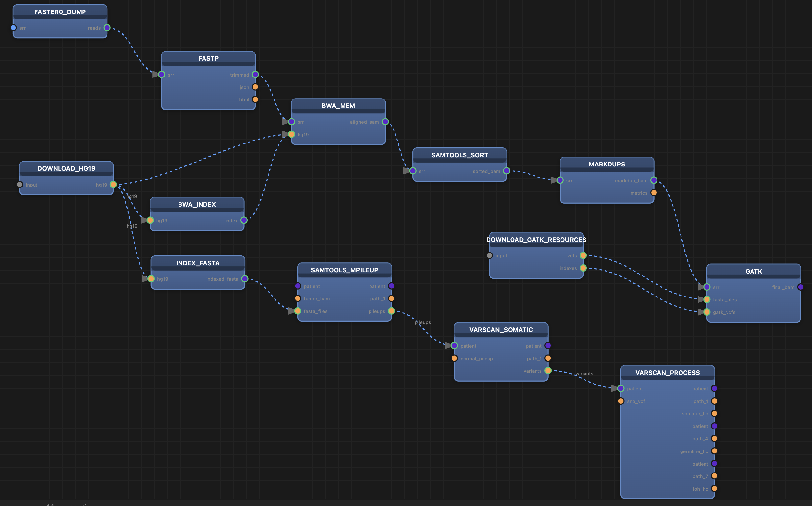Toggle the json output port on FASTP
812x506 pixels.
click(255, 87)
